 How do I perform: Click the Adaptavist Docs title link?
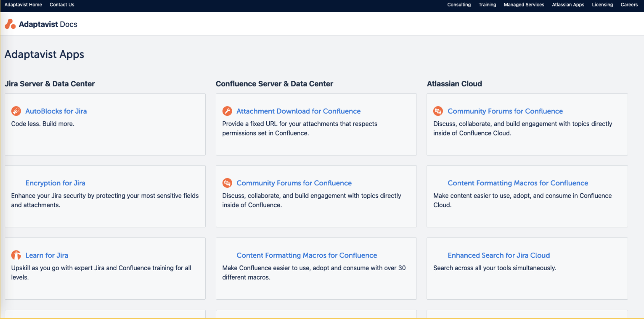pos(48,24)
